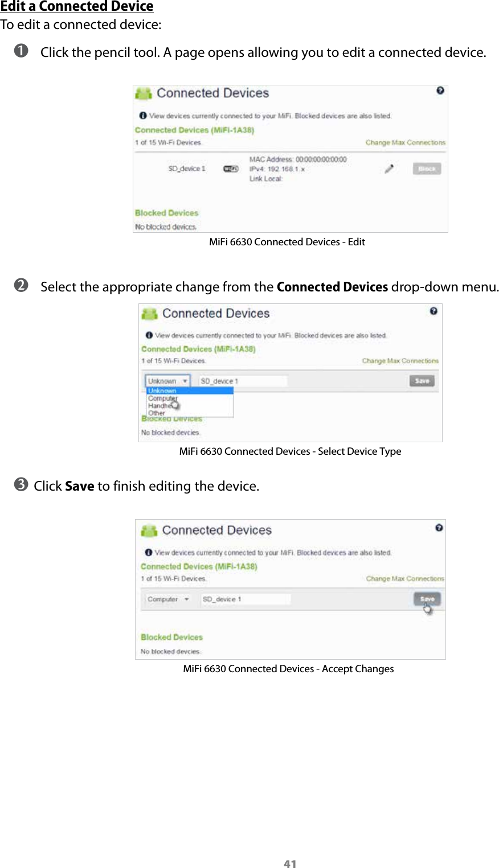Click the pencil edit icon beside SD_device 1

click(x=388, y=168)
